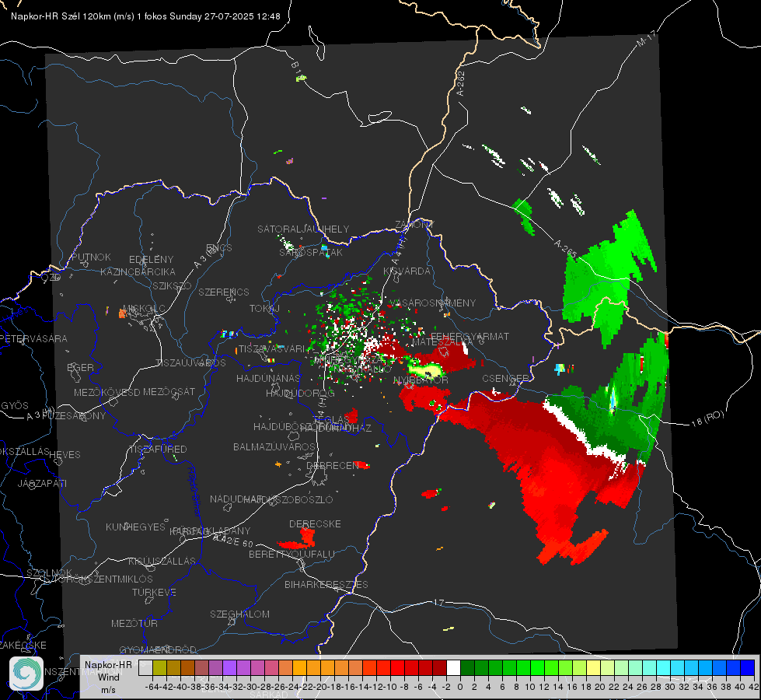Click the BIHARKERESZTES city label
Viewport: 761px width, 700px height.
pos(326,584)
